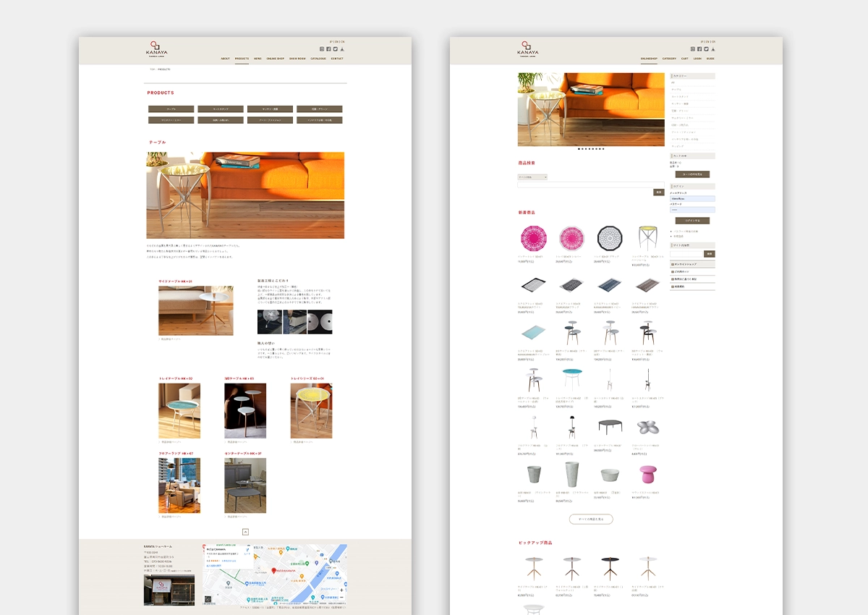Open GUIDE in the shop navigation

pyautogui.click(x=710, y=59)
